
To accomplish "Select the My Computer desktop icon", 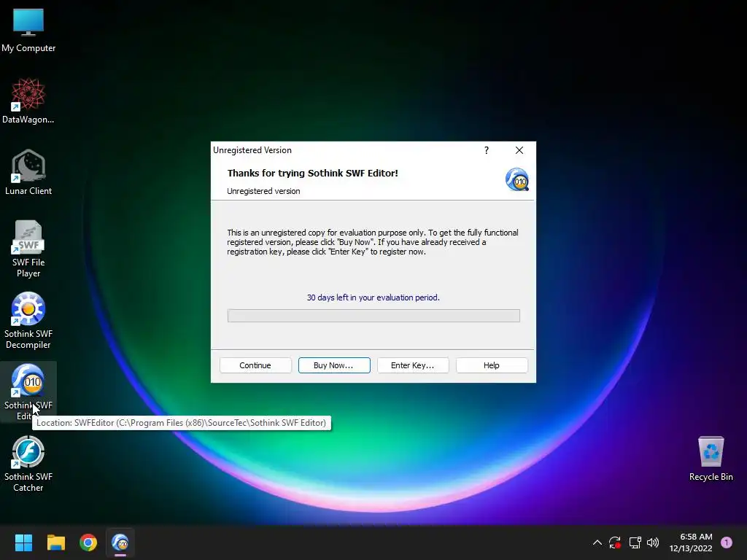I will click(x=28, y=31).
